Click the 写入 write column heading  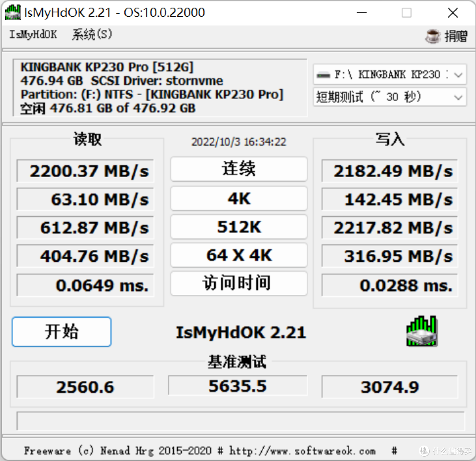click(390, 139)
